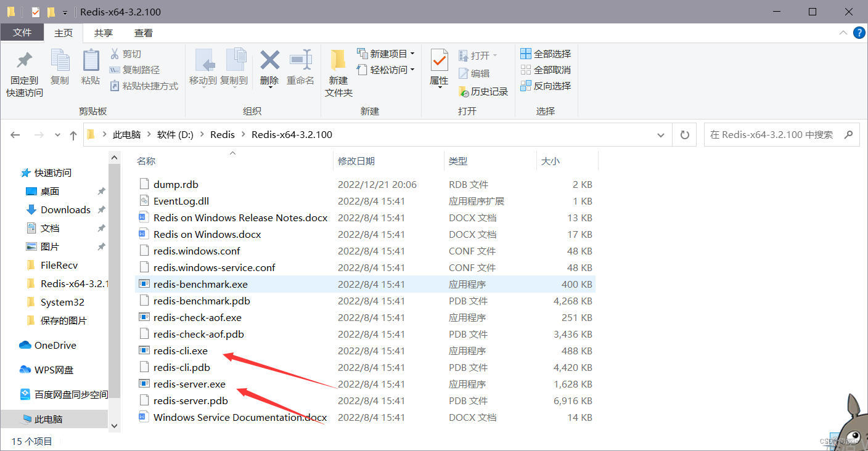Click Select none in the ribbon
868x451 pixels.
(x=546, y=70)
